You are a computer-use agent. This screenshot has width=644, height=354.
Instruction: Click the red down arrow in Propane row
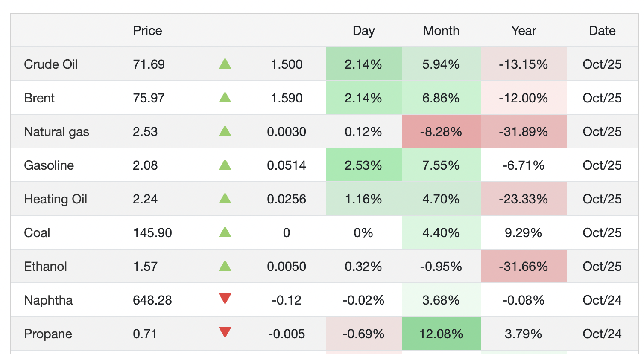[x=225, y=333]
